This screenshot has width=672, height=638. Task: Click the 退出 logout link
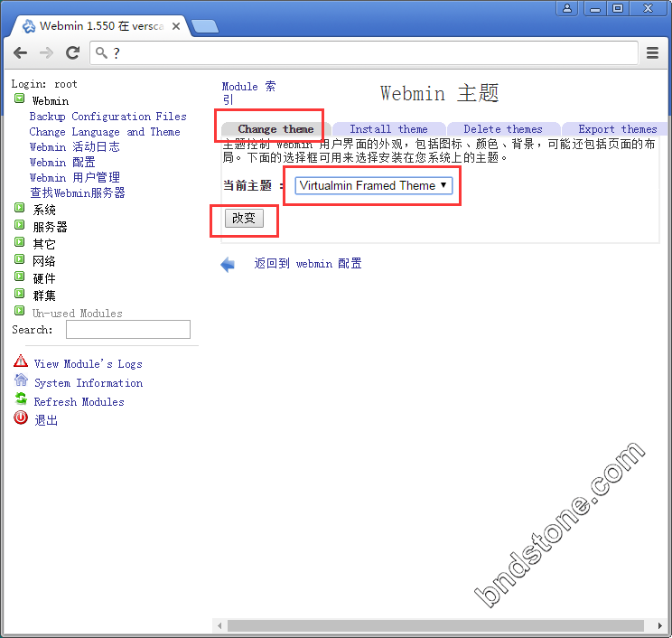(x=46, y=420)
